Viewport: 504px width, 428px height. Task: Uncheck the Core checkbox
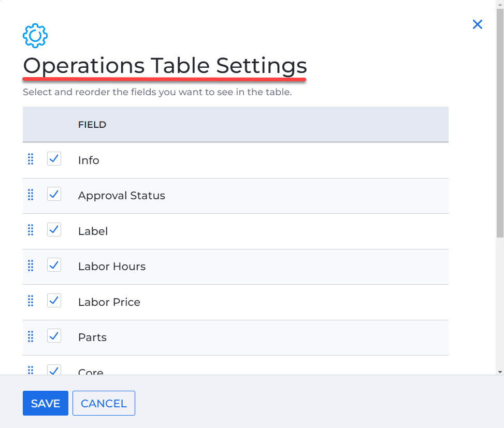coord(54,370)
